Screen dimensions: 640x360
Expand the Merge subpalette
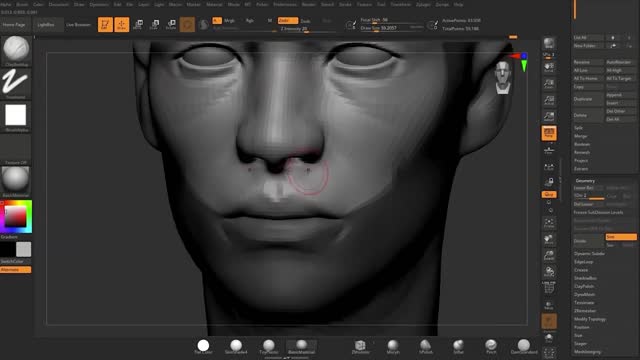pyautogui.click(x=580, y=136)
